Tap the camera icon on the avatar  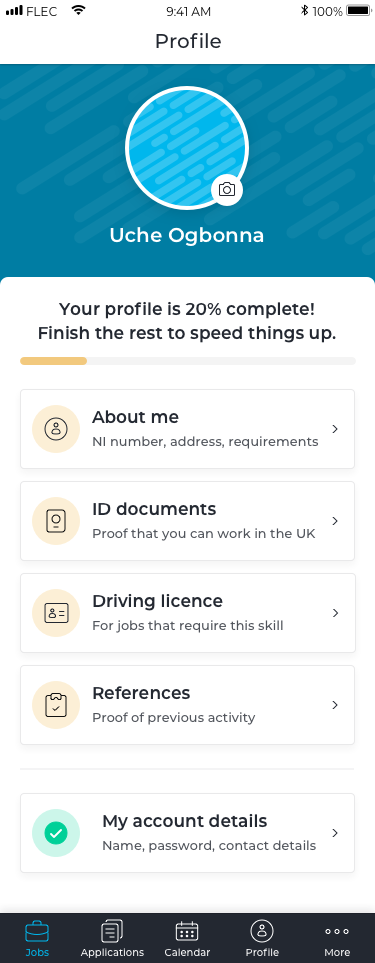227,190
